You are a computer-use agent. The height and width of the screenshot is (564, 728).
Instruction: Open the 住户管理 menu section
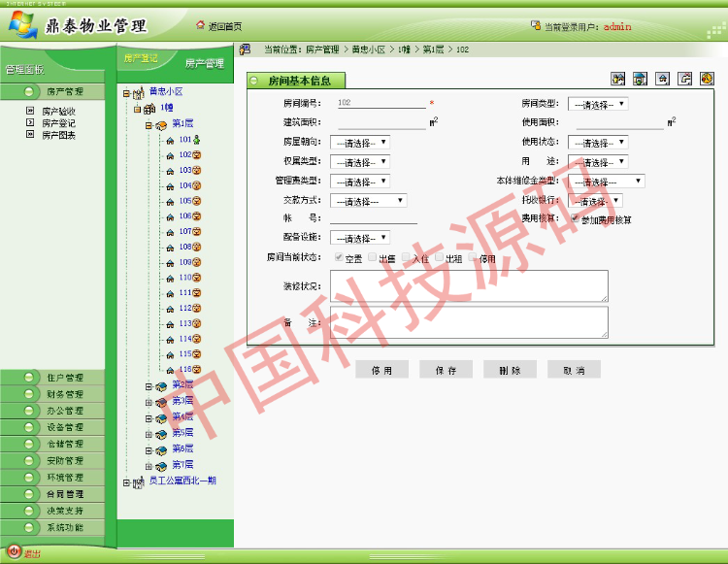click(x=52, y=378)
